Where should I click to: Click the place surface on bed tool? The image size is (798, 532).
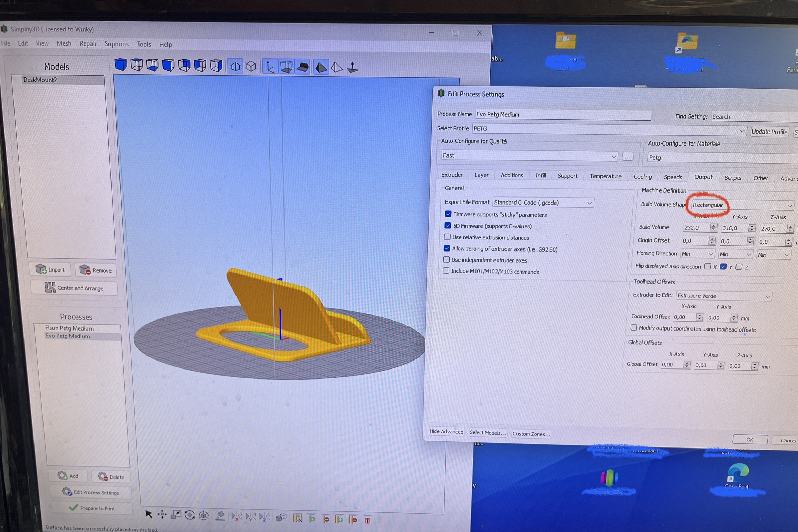pyautogui.click(x=220, y=516)
